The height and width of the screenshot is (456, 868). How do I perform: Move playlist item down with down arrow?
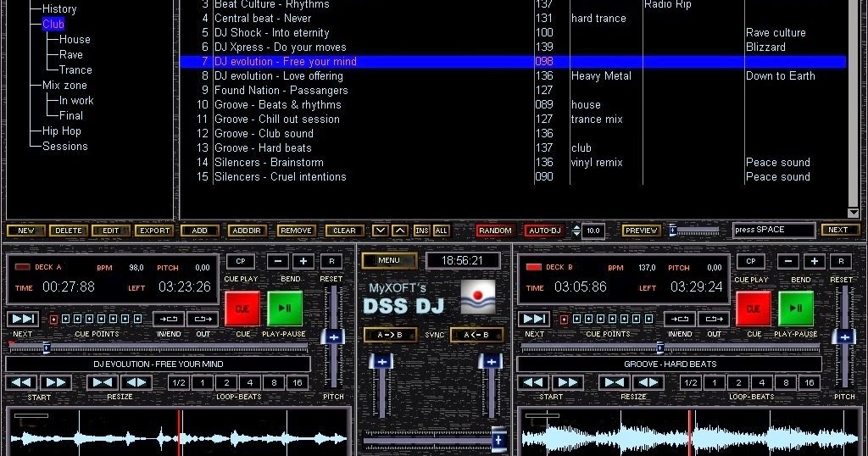[380, 231]
